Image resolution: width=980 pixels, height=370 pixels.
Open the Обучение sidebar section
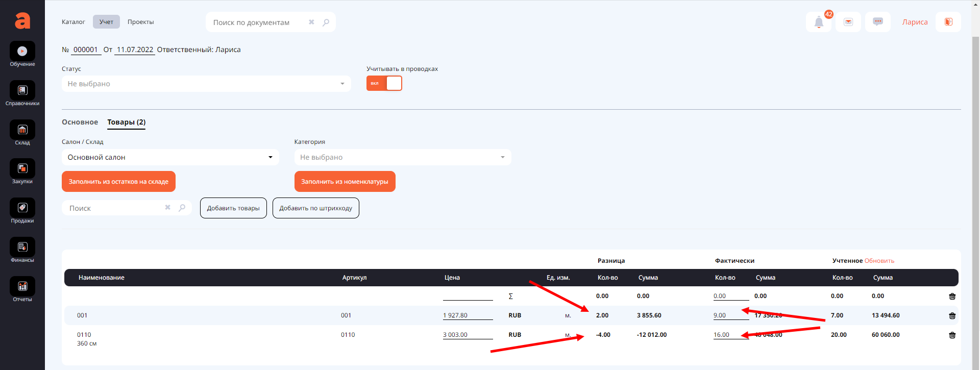point(22,52)
